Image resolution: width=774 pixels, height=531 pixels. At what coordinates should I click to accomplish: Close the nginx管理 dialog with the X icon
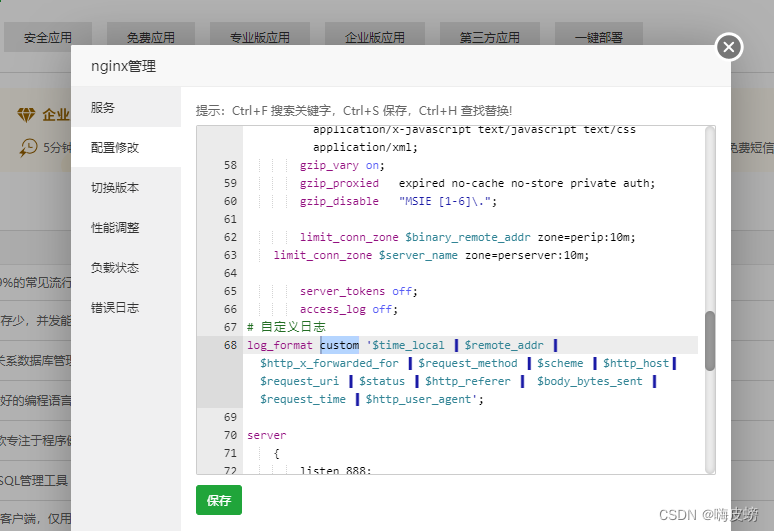click(729, 47)
